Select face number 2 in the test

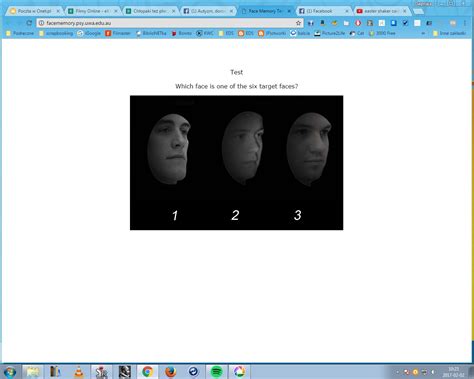coord(243,148)
